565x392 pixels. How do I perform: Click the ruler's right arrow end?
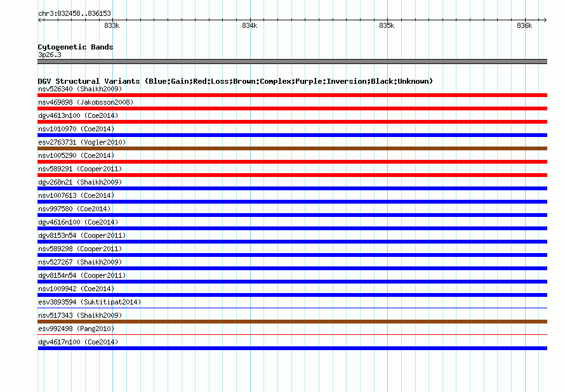click(x=545, y=20)
